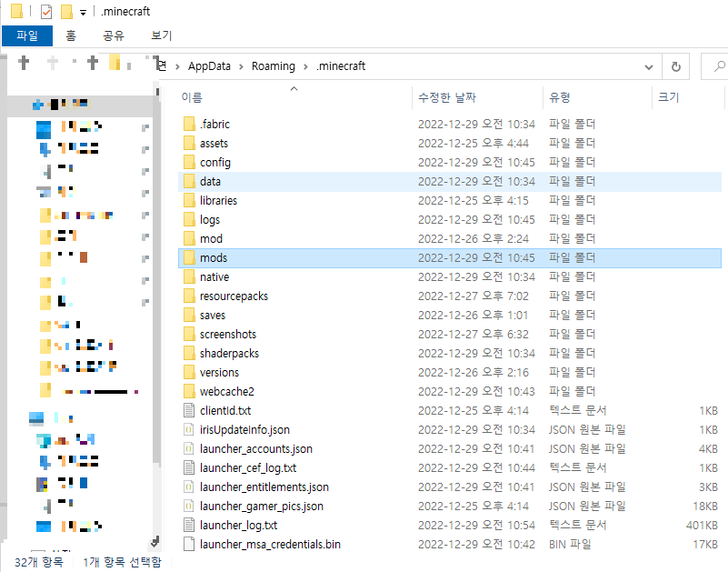Image resolution: width=728 pixels, height=572 pixels.
Task: Select the file name 'launcher_log.txt'
Action: 238,525
